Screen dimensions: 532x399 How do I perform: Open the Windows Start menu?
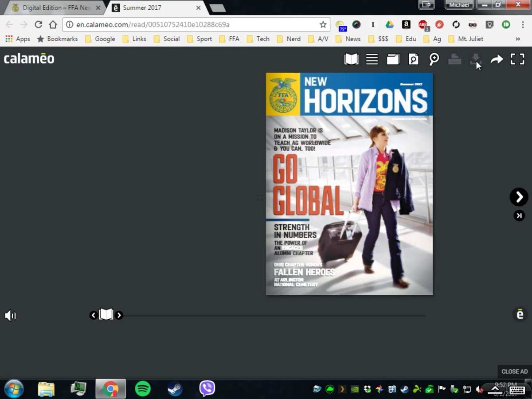coord(14,389)
